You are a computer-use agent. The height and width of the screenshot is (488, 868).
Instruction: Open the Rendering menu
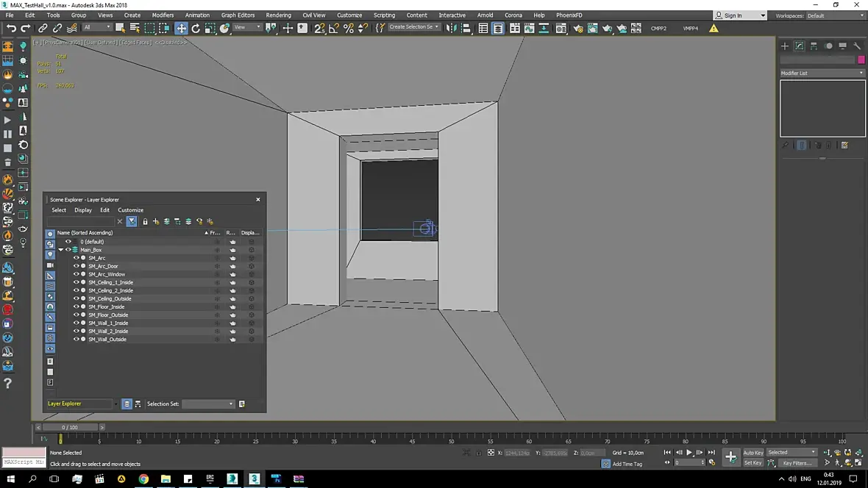pyautogui.click(x=278, y=15)
